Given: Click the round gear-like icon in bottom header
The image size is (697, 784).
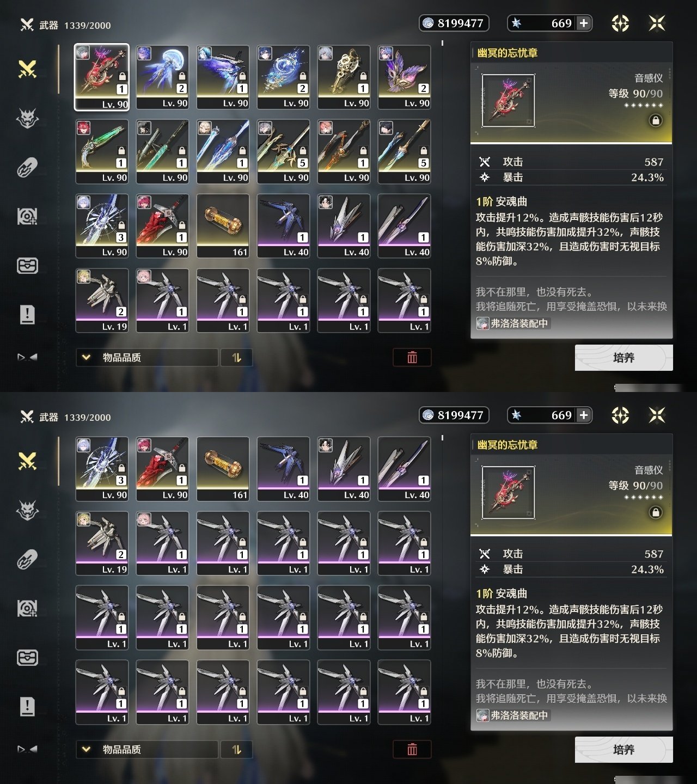Looking at the screenshot, I should (620, 415).
